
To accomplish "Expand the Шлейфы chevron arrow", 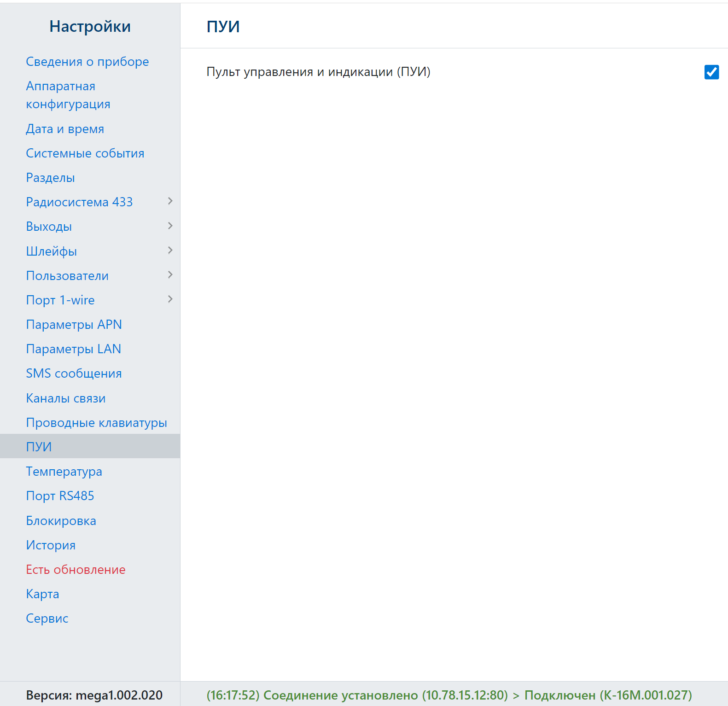I will click(170, 251).
